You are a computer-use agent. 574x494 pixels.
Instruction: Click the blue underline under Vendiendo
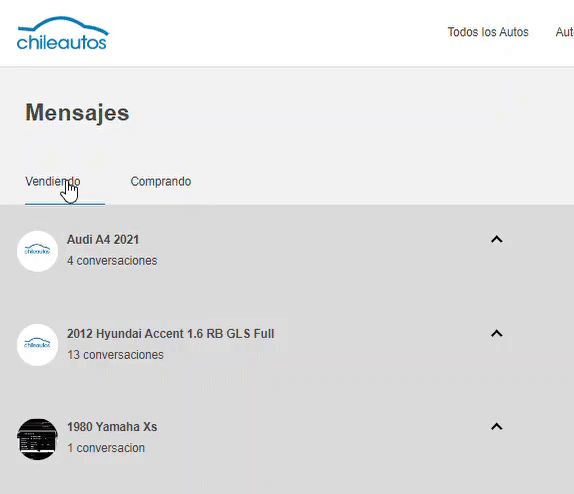point(65,204)
